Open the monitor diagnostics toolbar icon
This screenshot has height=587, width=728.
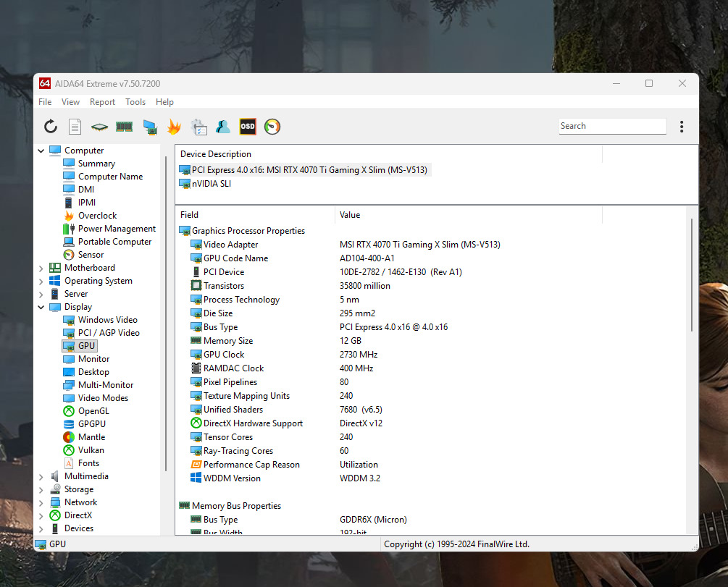click(149, 127)
